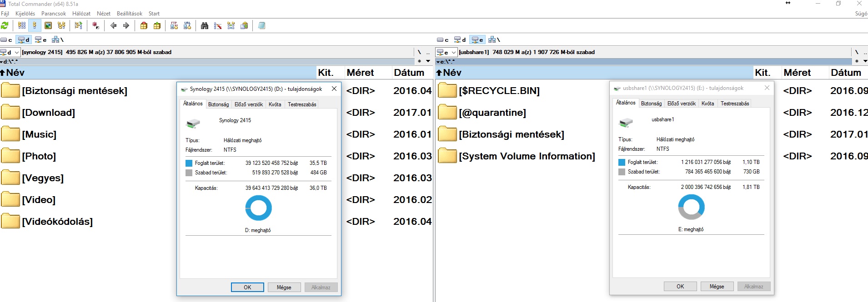The image size is (868, 302).
Task: Go to left panel root backslash button
Action: tap(419, 52)
